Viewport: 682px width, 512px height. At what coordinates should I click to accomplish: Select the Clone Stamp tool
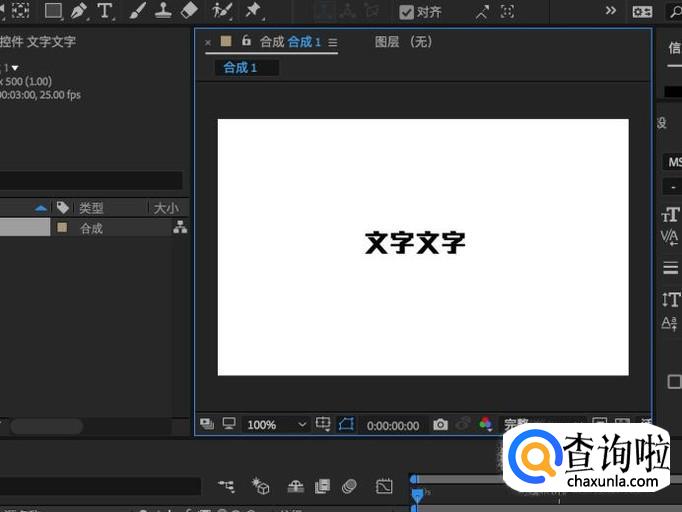163,10
